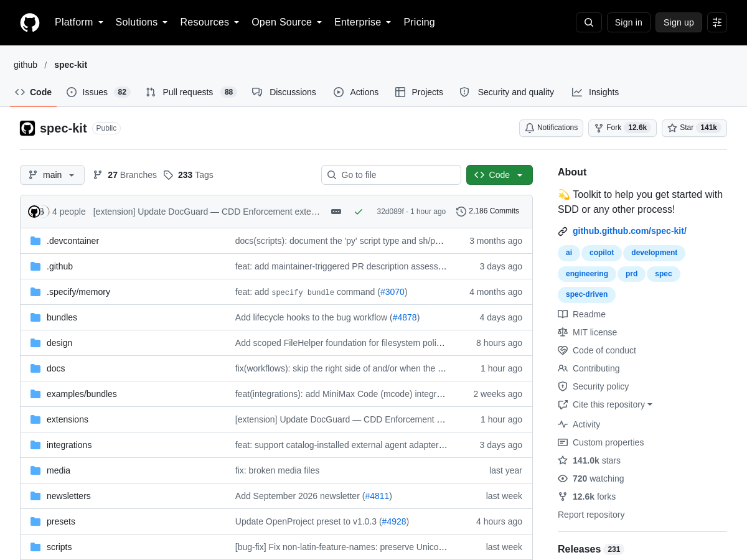
Task: Click the Notifications bell button
Action: pyautogui.click(x=551, y=128)
